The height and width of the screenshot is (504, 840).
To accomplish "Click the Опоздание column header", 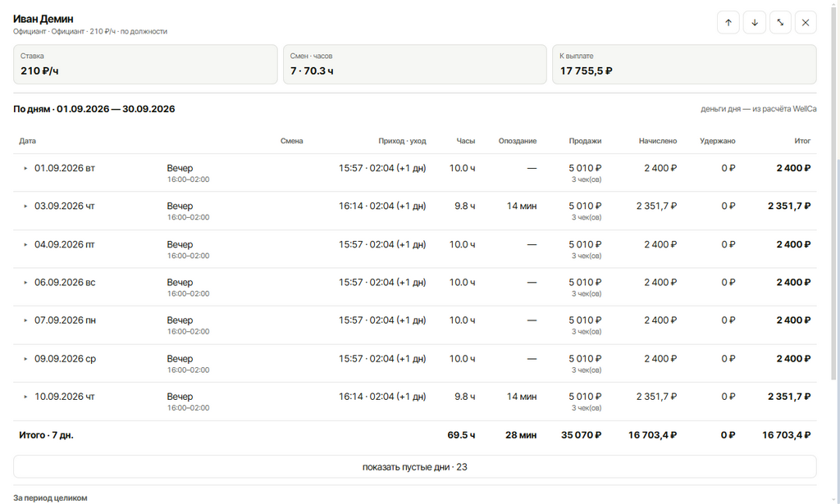I will pos(518,141).
